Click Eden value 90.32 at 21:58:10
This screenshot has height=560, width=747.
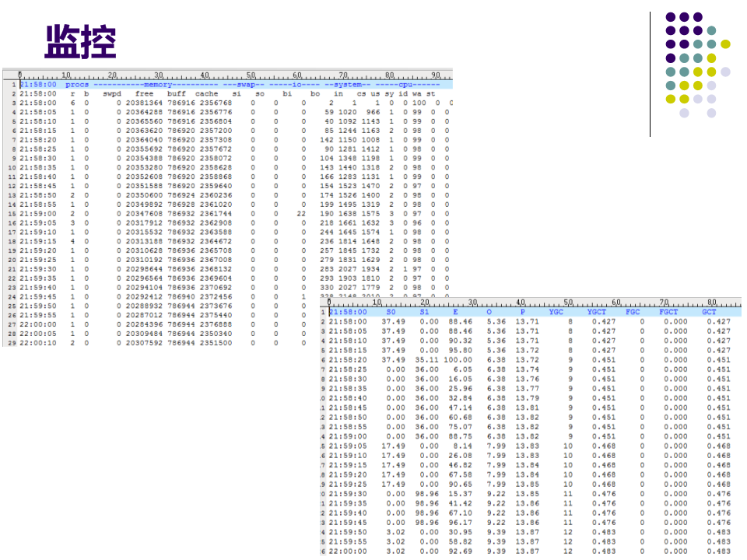click(x=460, y=341)
